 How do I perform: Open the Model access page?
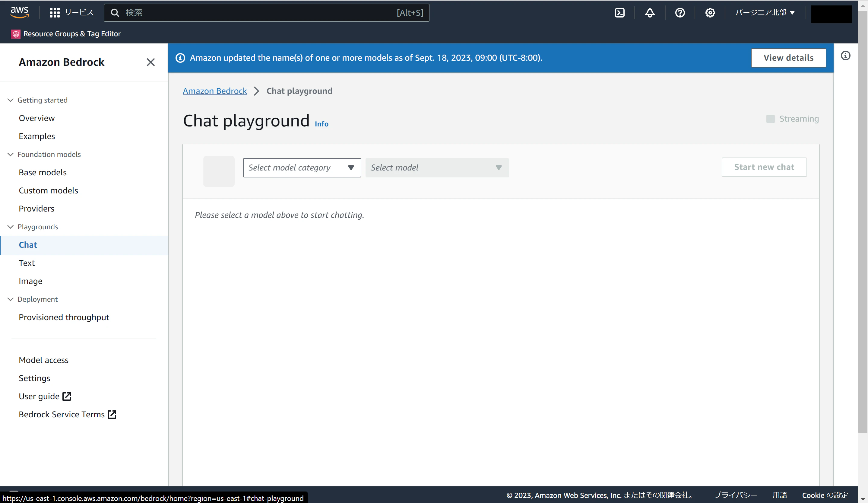coord(43,360)
